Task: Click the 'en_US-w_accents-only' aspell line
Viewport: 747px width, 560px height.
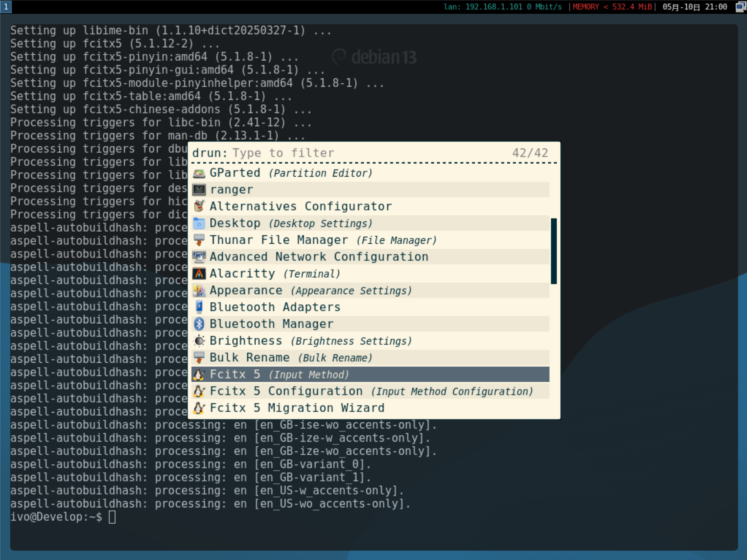Action: tap(207, 491)
